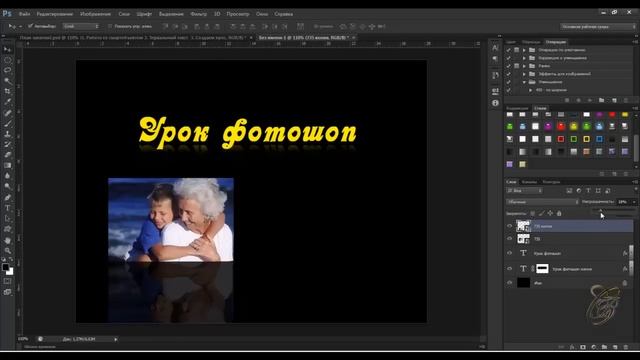Expand the first action set folder
Viewport: 640px width, 360px height.
[x=524, y=50]
